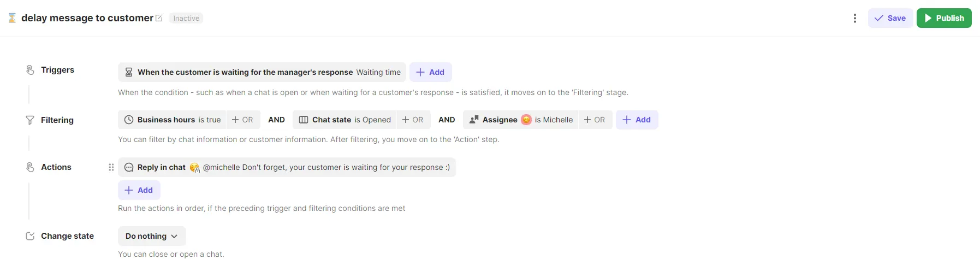The height and width of the screenshot is (259, 980).
Task: Add another filter condition
Action: tap(637, 120)
